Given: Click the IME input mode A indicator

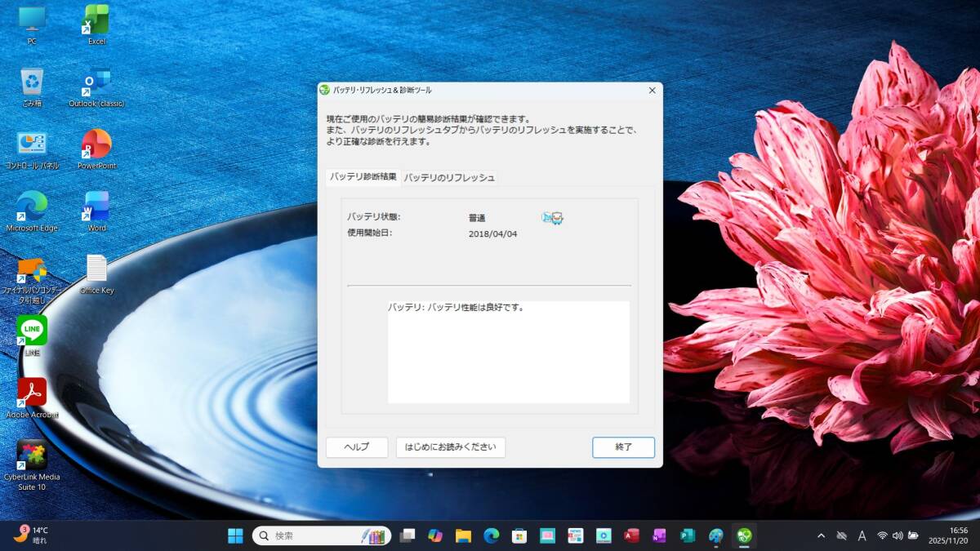Looking at the screenshot, I should pos(862,535).
